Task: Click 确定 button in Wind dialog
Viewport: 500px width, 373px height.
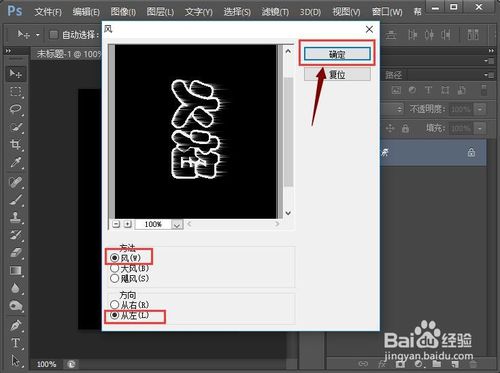Action: click(337, 54)
